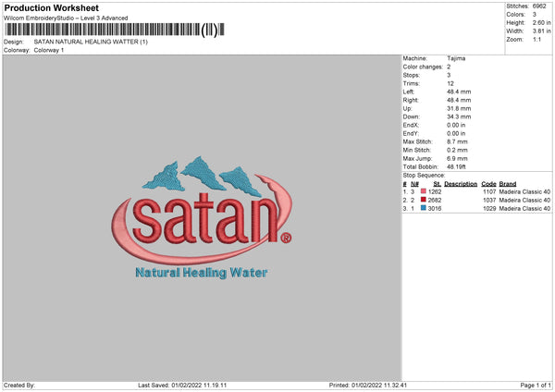The height and width of the screenshot is (392, 555).
Task: Click the Height value '2.60 in'
Action: (541, 22)
